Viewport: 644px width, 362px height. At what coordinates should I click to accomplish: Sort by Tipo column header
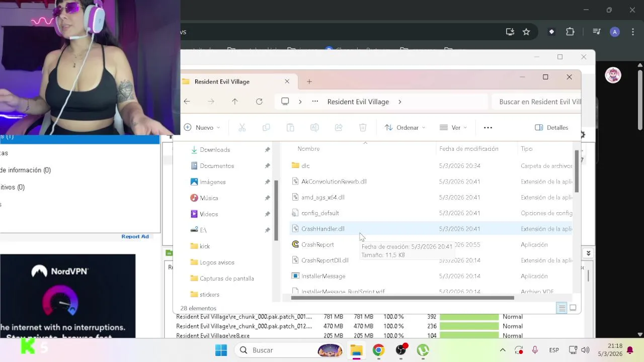(526, 149)
